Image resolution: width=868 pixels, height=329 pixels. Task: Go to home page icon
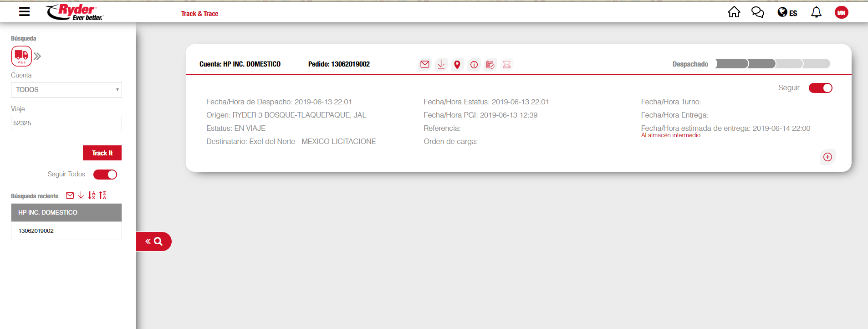pos(734,12)
